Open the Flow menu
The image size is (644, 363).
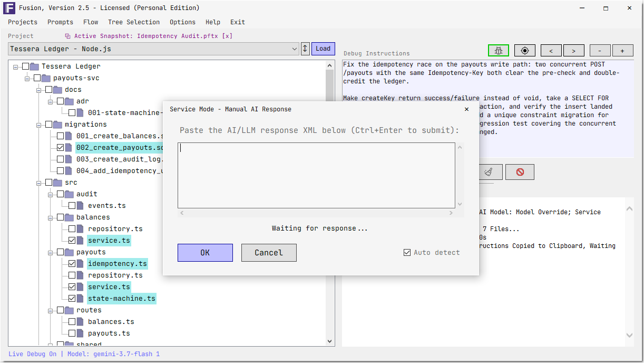tap(91, 22)
